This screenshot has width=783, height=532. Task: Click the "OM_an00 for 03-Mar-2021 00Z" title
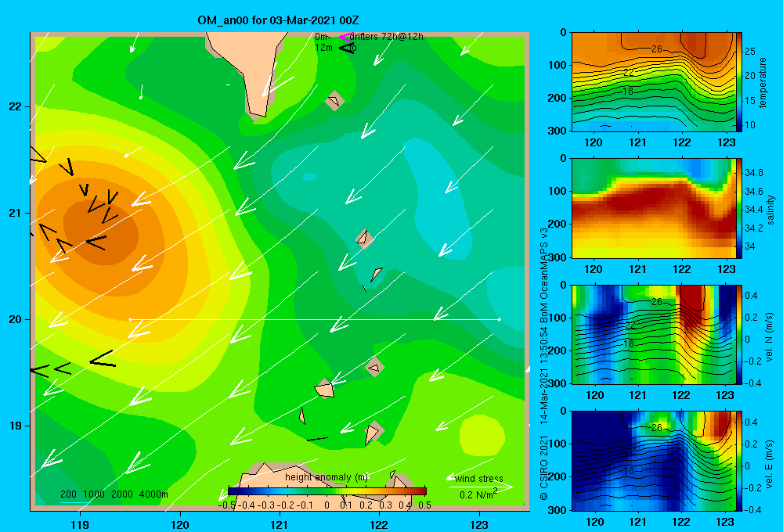[x=278, y=20]
